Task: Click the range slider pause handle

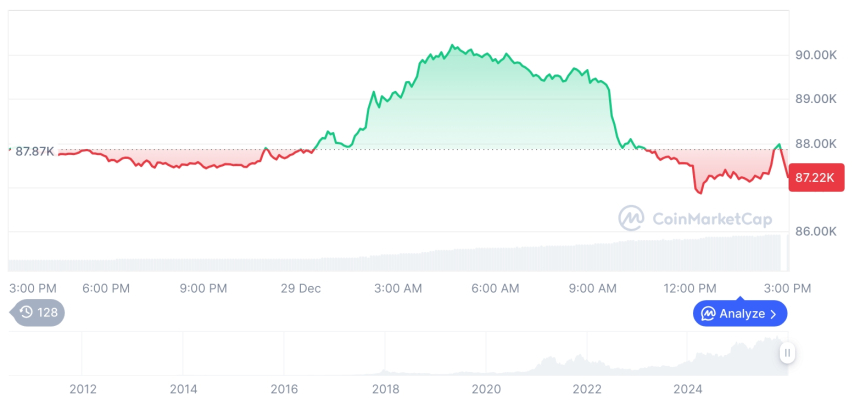Action: 788,353
